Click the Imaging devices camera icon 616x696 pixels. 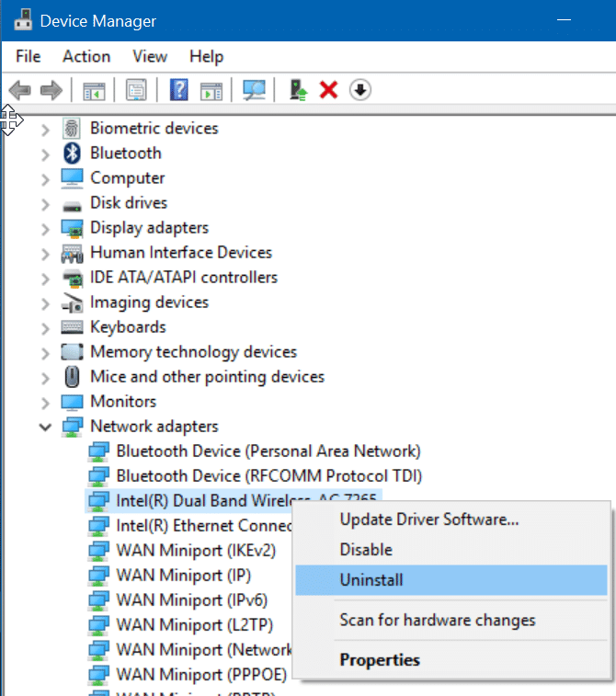(72, 302)
